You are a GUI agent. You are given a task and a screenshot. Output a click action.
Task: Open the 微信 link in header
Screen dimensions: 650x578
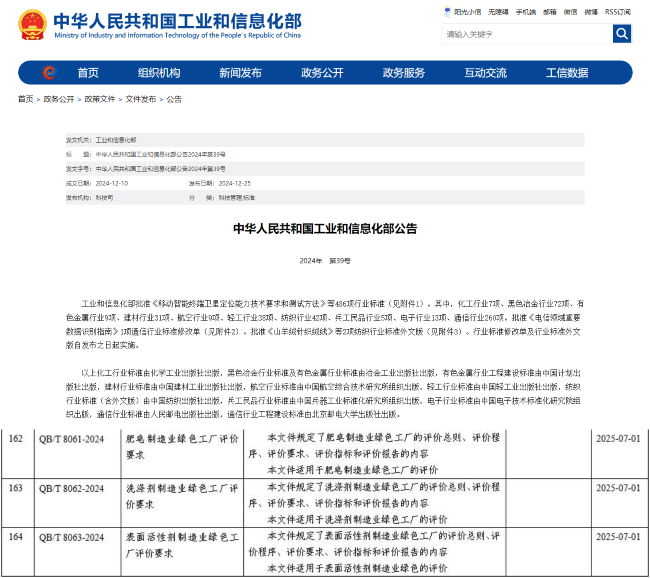571,12
